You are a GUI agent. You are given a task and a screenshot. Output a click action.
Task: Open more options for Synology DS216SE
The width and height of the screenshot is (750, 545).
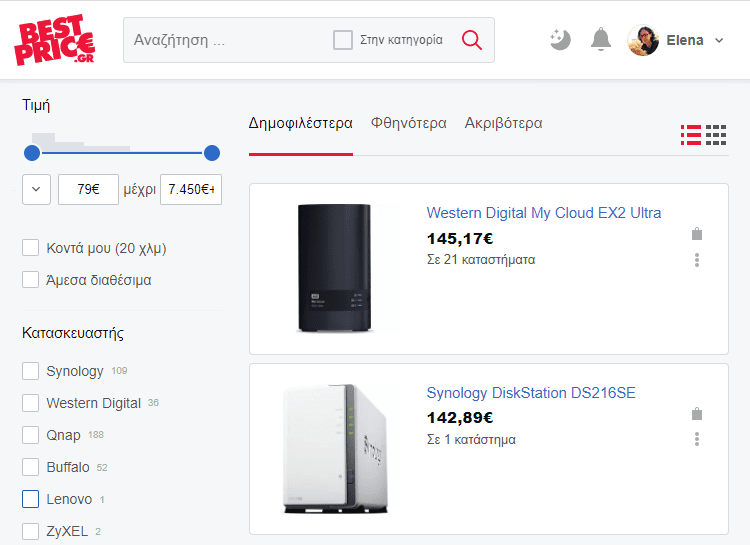coord(697,439)
